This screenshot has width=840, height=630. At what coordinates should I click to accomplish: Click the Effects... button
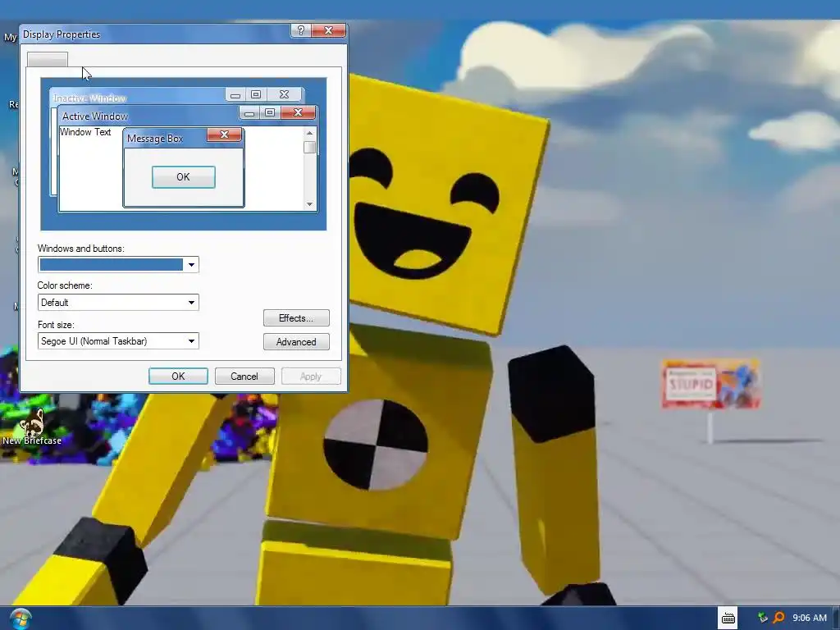tap(296, 317)
